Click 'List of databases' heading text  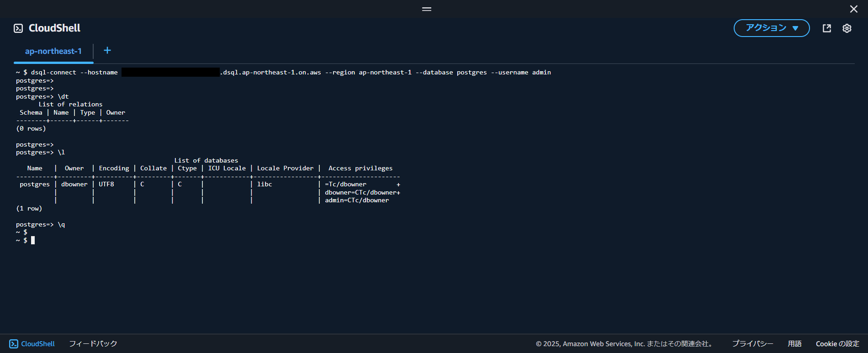click(206, 160)
